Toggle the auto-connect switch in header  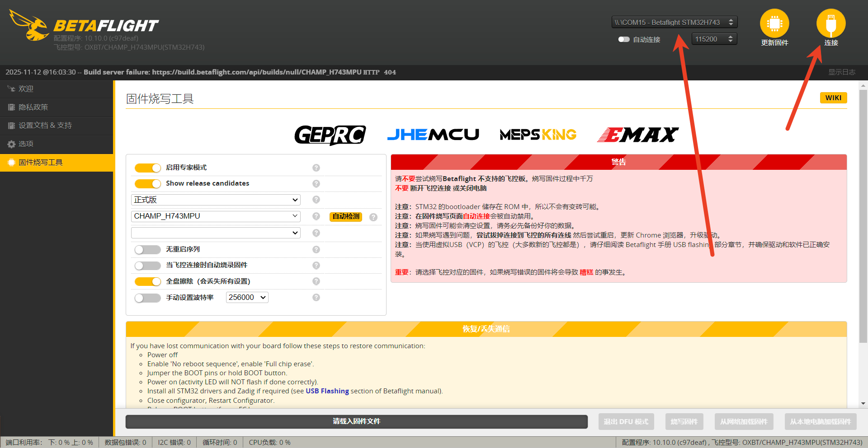click(624, 39)
